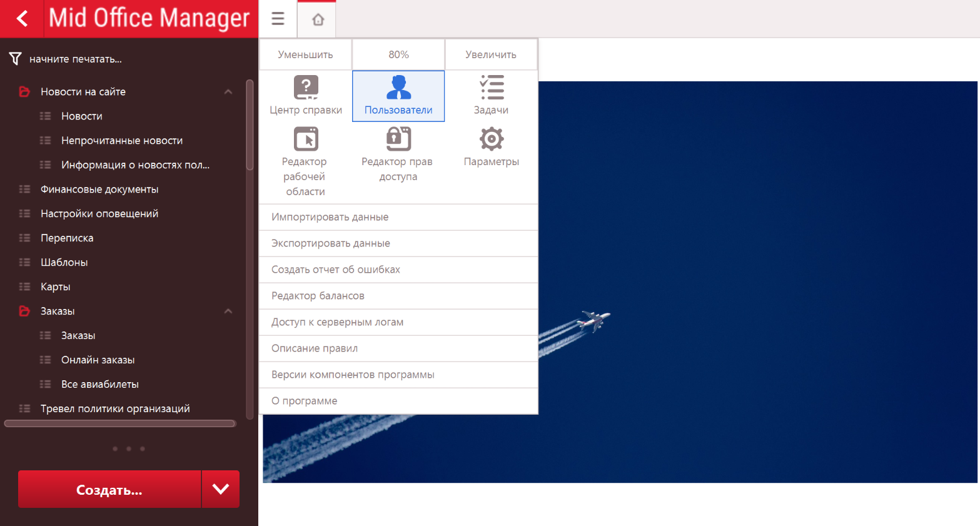980x526 pixels.
Task: Click the sidebar filter search field
Action: [125, 59]
